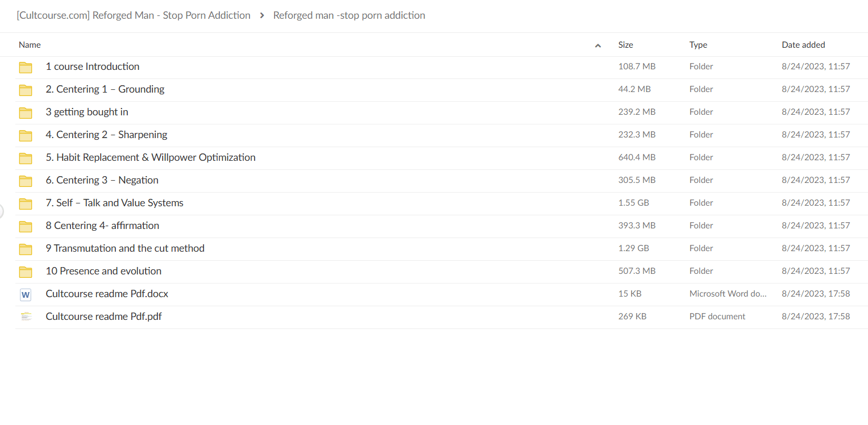Click the Word icon for Cultcourse readme Pdf.docx
The height and width of the screenshot is (425, 868).
pos(26,294)
